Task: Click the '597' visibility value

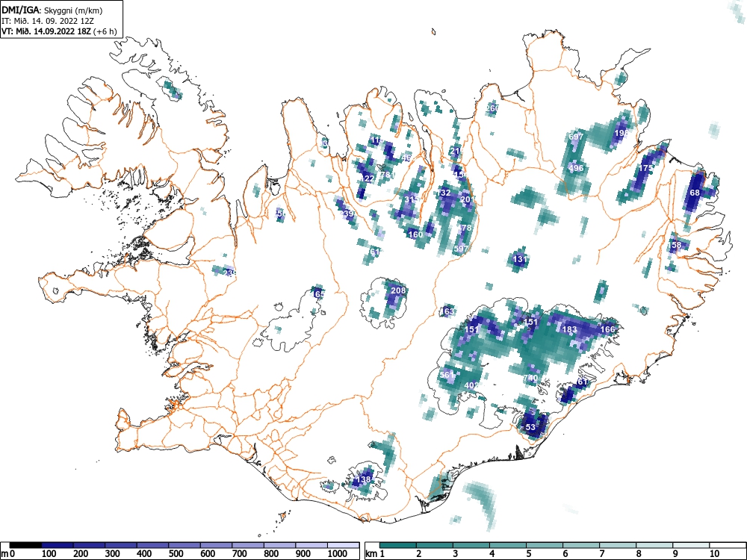Action: 461,249
